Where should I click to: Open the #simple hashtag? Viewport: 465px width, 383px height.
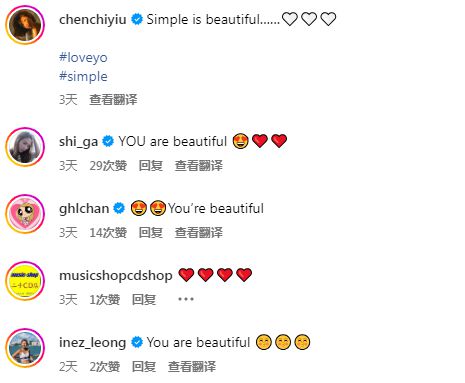tap(83, 77)
